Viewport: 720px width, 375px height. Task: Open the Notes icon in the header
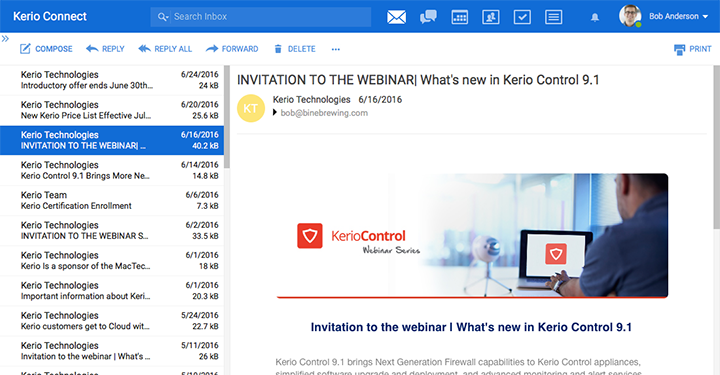554,17
